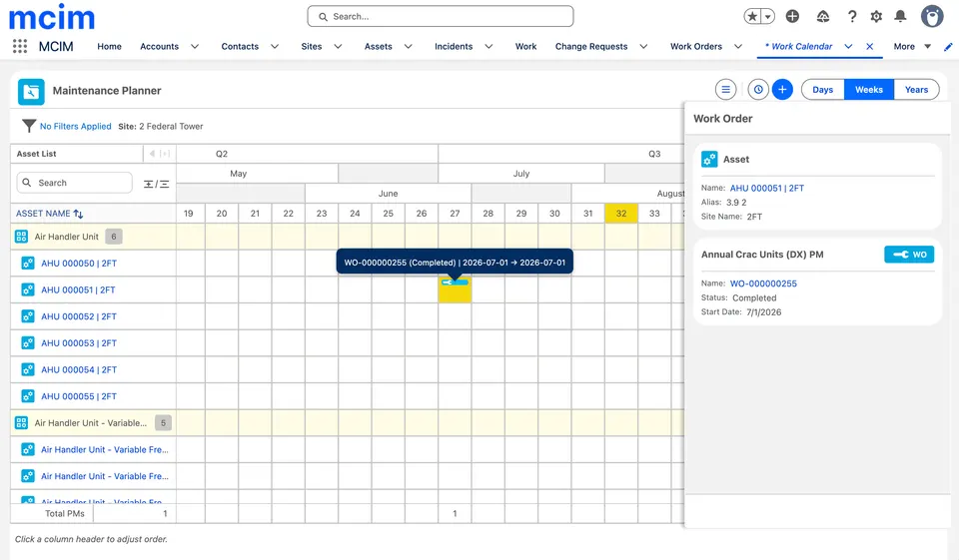The image size is (959, 560).
Task: Expand the Assets menu chevron
Action: pyautogui.click(x=408, y=47)
